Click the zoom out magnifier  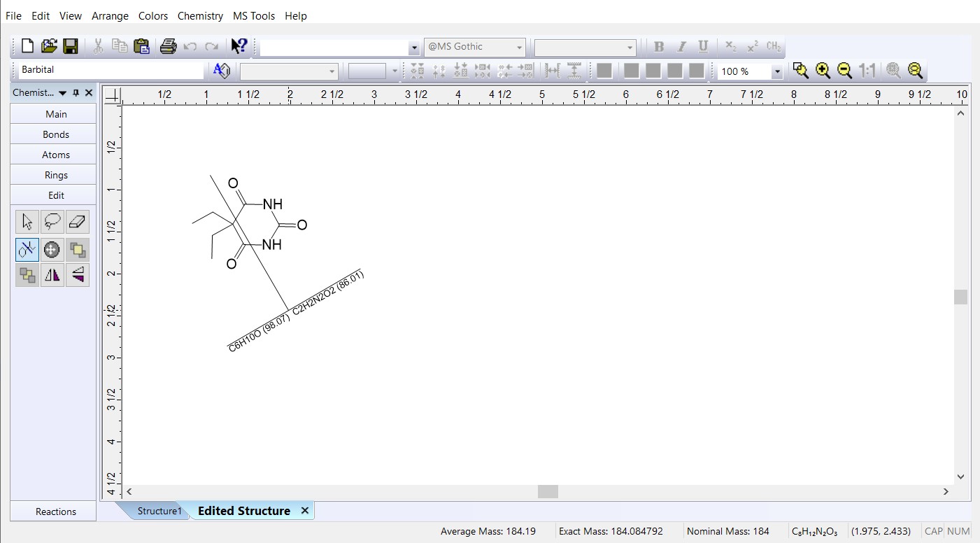(x=844, y=71)
